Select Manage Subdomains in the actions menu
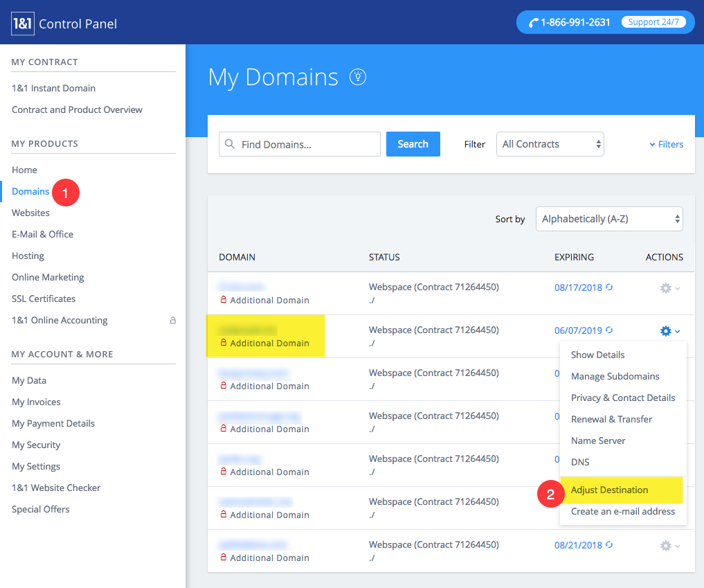The width and height of the screenshot is (704, 588). 615,377
